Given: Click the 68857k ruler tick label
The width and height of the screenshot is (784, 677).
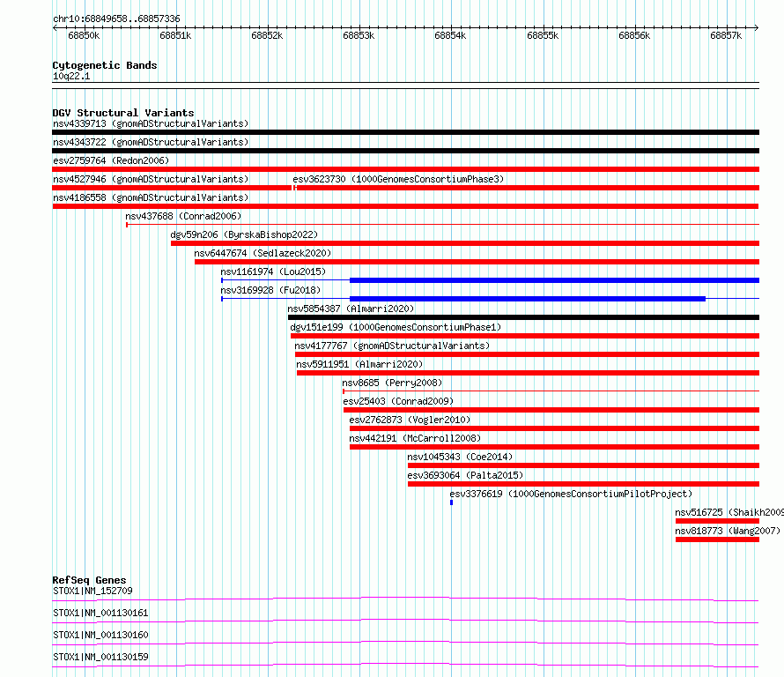Looking at the screenshot, I should [726, 35].
